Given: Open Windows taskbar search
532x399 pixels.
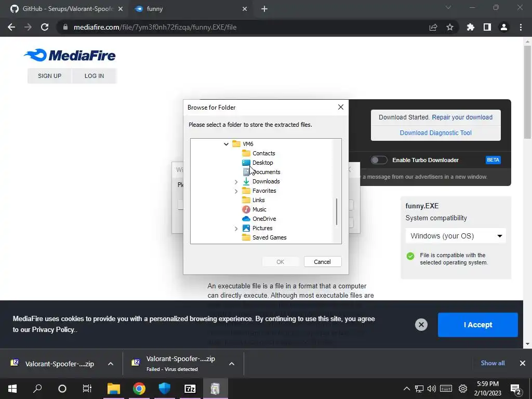Looking at the screenshot, I should pos(37,389).
